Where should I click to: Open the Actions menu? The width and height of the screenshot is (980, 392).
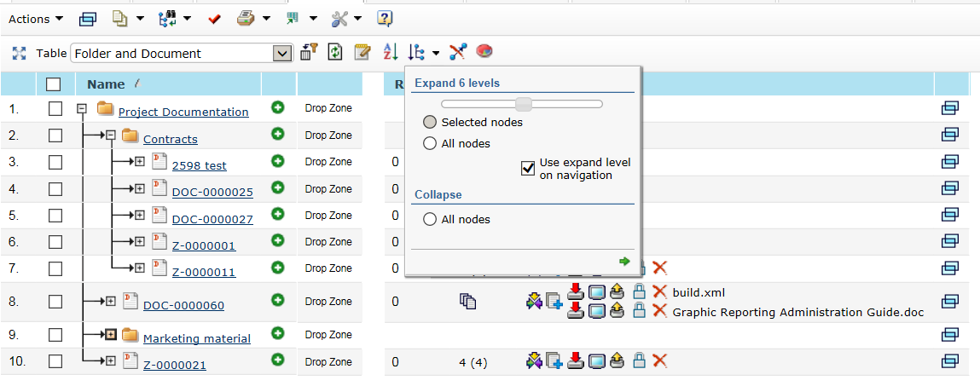point(35,19)
